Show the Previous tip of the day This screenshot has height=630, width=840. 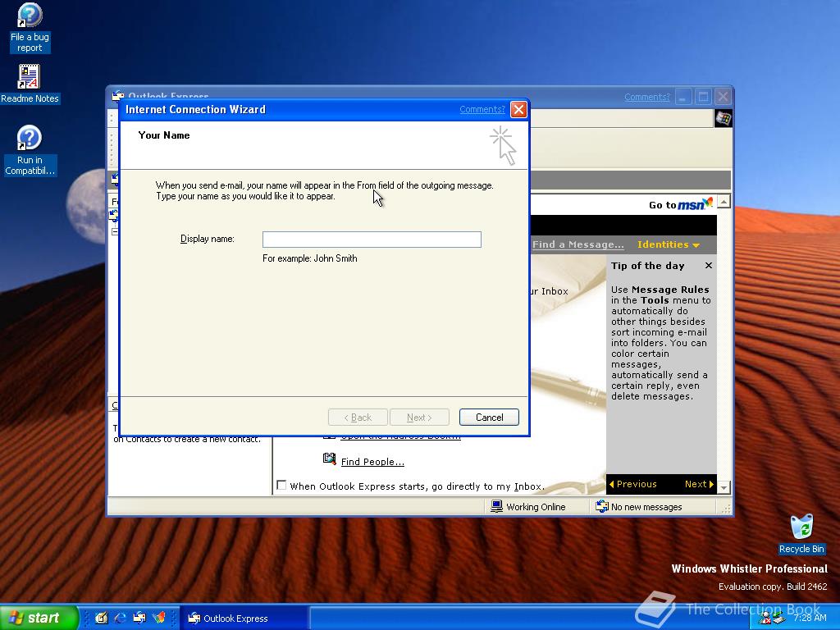point(632,484)
